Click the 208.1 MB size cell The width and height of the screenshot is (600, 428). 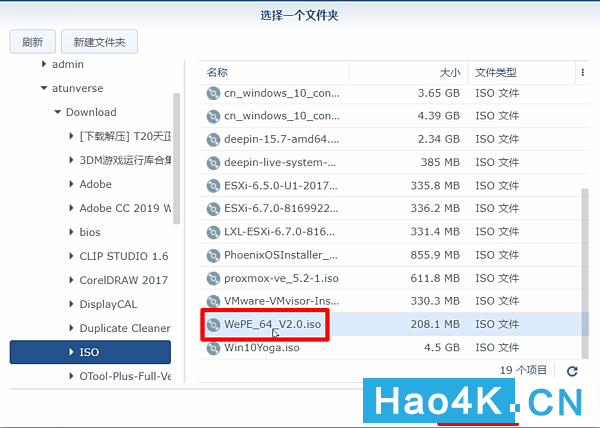pos(435,324)
